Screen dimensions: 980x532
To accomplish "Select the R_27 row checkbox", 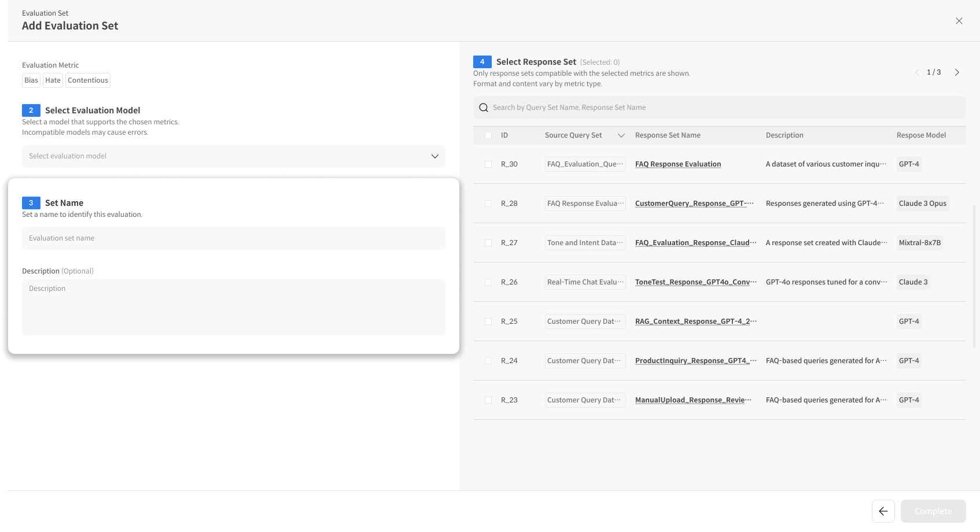I will 488,243.
